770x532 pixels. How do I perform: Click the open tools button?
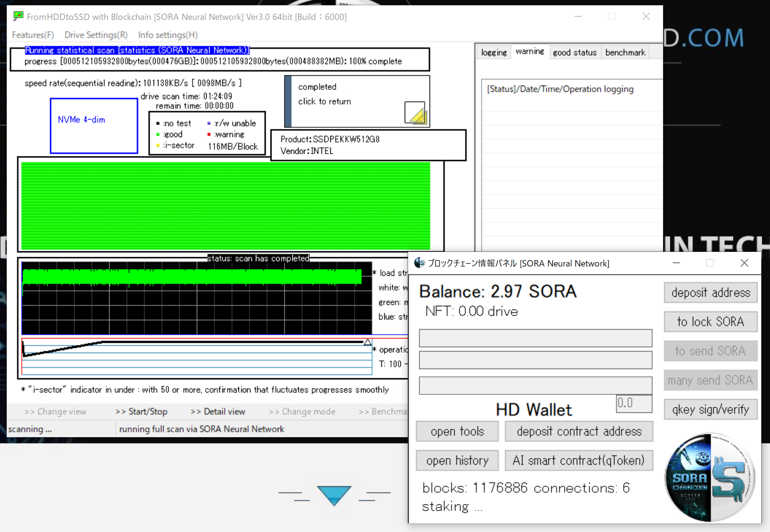(x=457, y=431)
